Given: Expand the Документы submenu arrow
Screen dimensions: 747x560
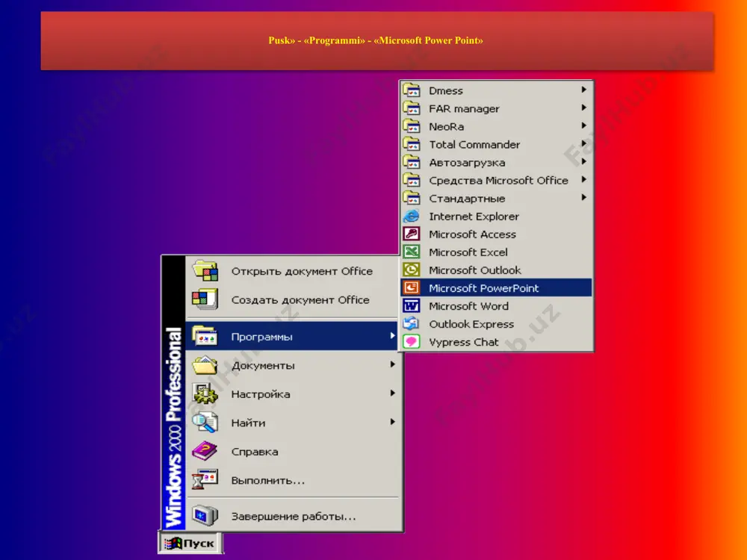Looking at the screenshot, I should [x=393, y=364].
